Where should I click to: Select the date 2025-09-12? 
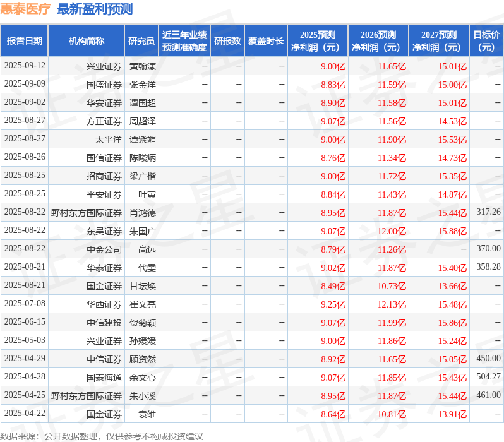pos(25,66)
